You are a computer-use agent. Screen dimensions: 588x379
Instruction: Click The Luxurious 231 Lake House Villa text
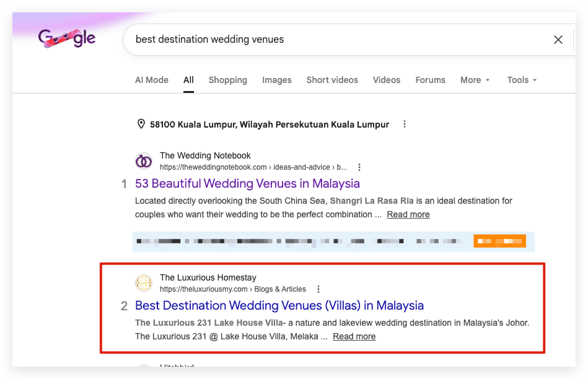coord(209,323)
